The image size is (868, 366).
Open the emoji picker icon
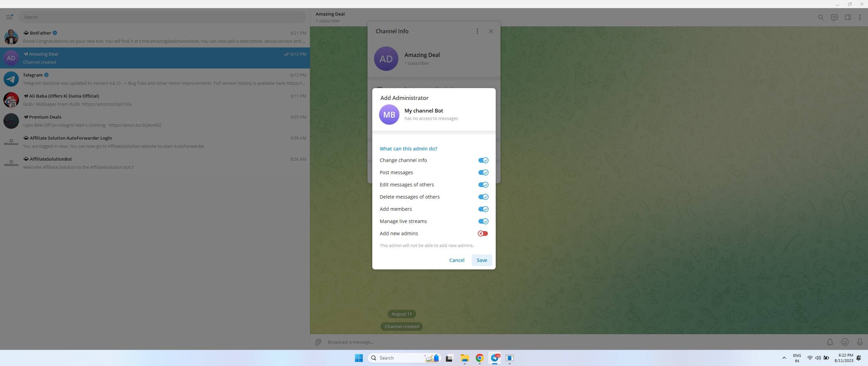[x=845, y=342]
